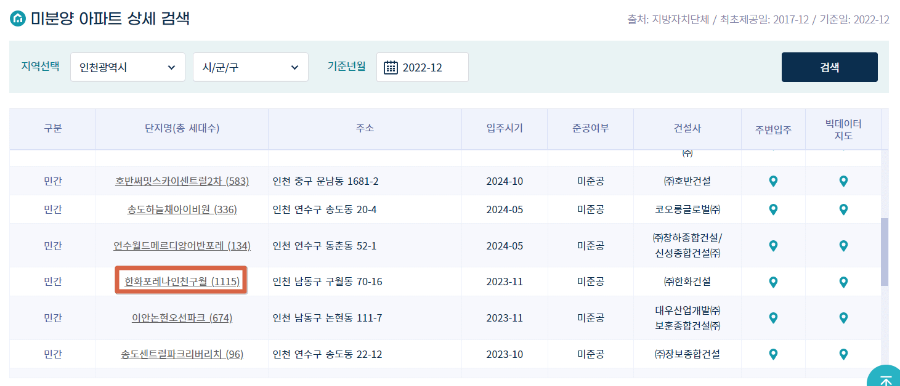The height and width of the screenshot is (386, 900).
Task: Select 주변입주 pin for 연수월드메르디앙어반포레
Action: coord(773,246)
